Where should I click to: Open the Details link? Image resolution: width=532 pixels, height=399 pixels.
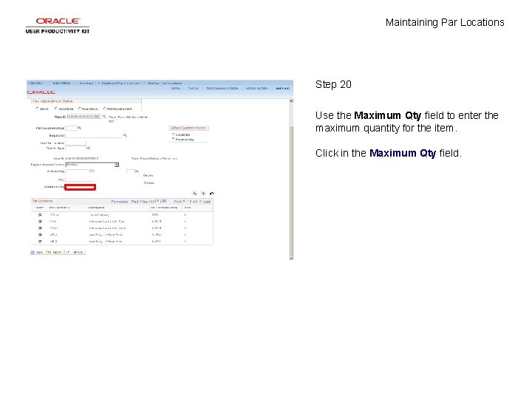coord(149,175)
